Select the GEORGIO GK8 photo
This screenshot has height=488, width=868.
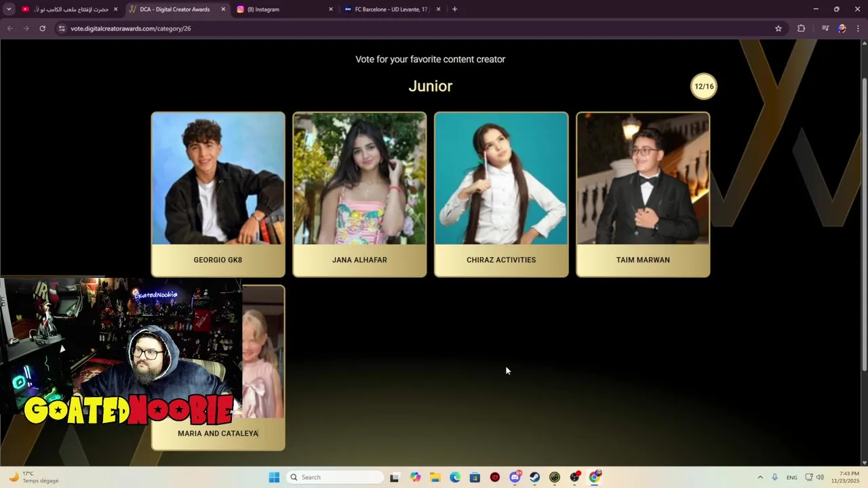point(218,178)
